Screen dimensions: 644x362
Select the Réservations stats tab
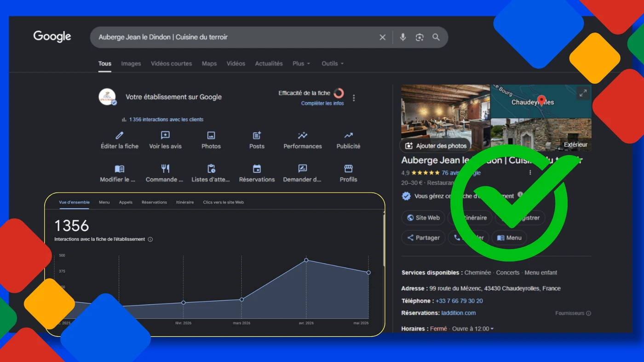(154, 202)
